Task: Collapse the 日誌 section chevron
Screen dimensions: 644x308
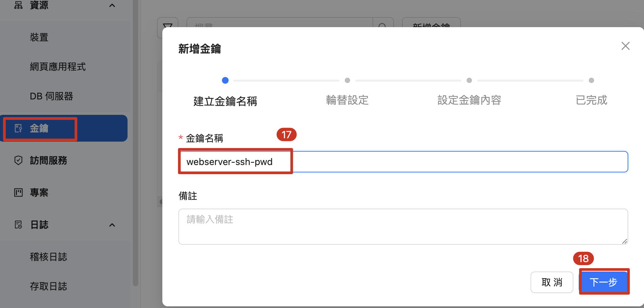Action: pos(112,225)
